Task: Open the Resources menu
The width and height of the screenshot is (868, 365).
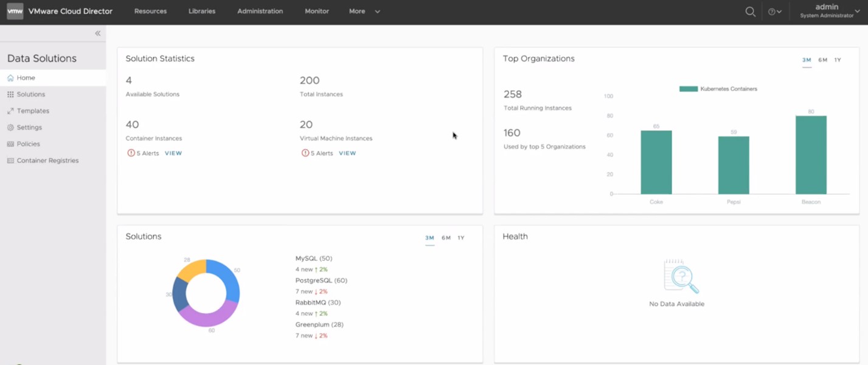Action: click(150, 12)
